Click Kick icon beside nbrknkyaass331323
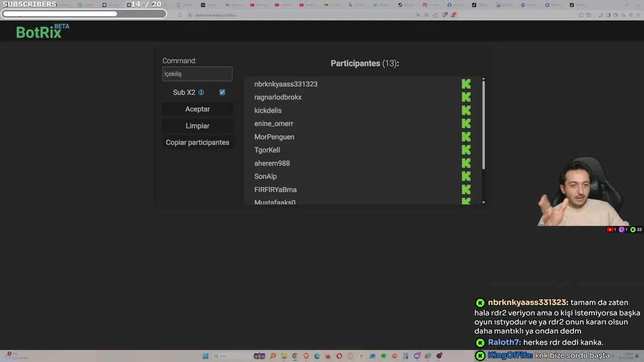The height and width of the screenshot is (362, 644). [466, 84]
